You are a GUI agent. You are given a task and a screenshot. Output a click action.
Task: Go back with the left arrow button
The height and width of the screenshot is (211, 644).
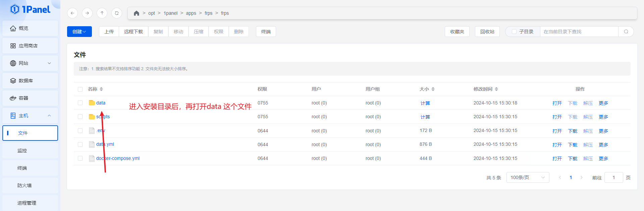(x=72, y=13)
